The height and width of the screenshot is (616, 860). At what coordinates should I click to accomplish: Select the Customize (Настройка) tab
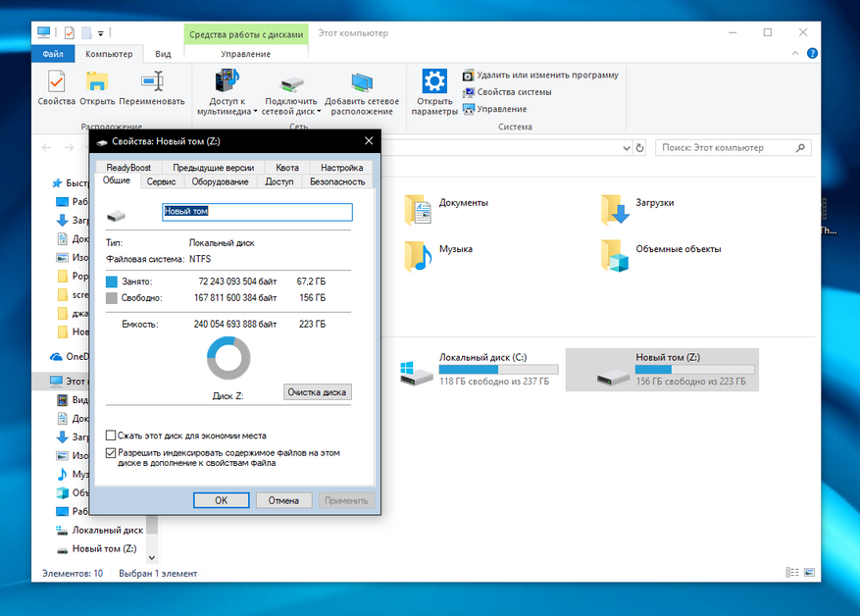(341, 168)
